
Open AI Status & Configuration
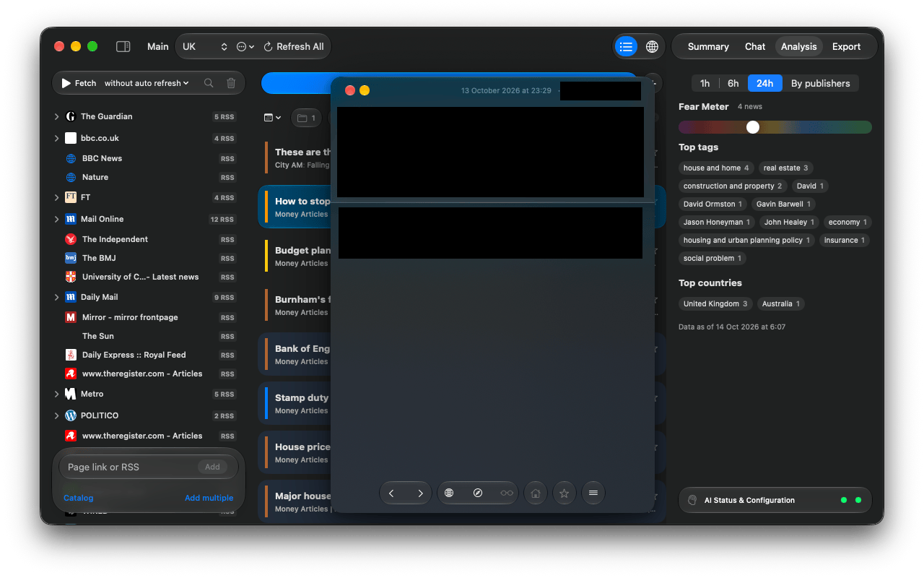click(x=775, y=500)
